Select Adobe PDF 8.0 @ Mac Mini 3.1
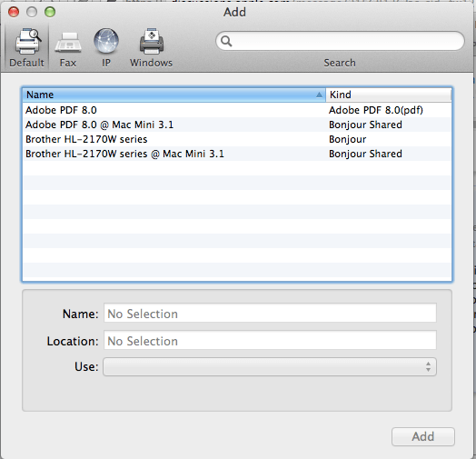The image size is (476, 459). pyautogui.click(x=237, y=125)
